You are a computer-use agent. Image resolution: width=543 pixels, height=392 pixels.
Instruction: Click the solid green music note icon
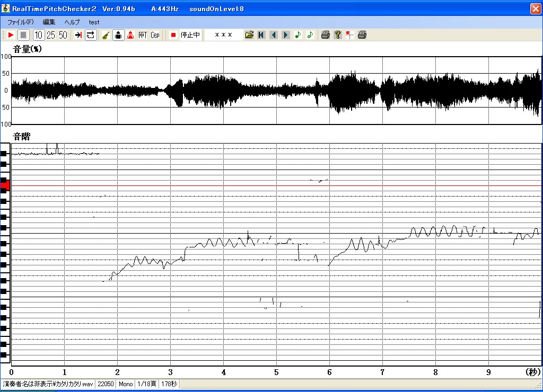point(298,35)
